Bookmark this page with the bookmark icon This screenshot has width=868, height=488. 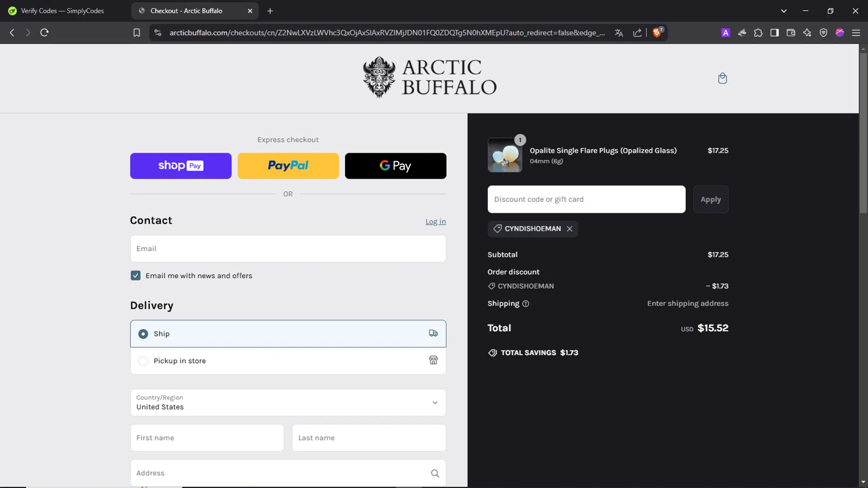point(137,33)
